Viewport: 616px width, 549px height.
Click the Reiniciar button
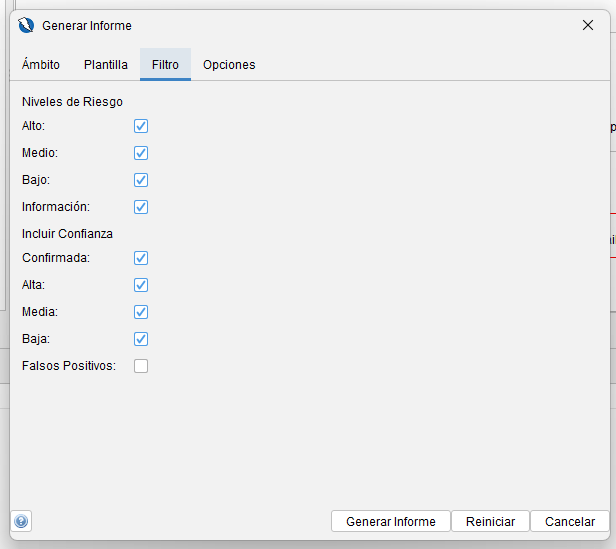point(490,521)
